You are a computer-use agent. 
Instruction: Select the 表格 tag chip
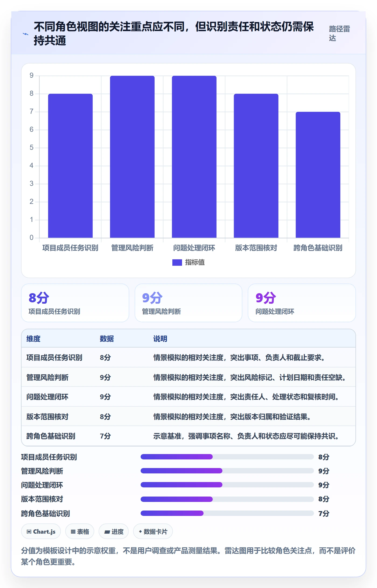coord(80,532)
